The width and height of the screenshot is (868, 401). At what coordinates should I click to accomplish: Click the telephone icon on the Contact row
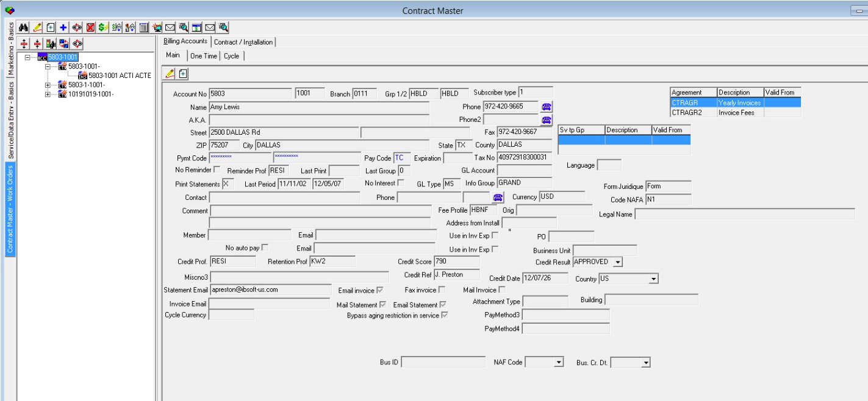click(498, 197)
